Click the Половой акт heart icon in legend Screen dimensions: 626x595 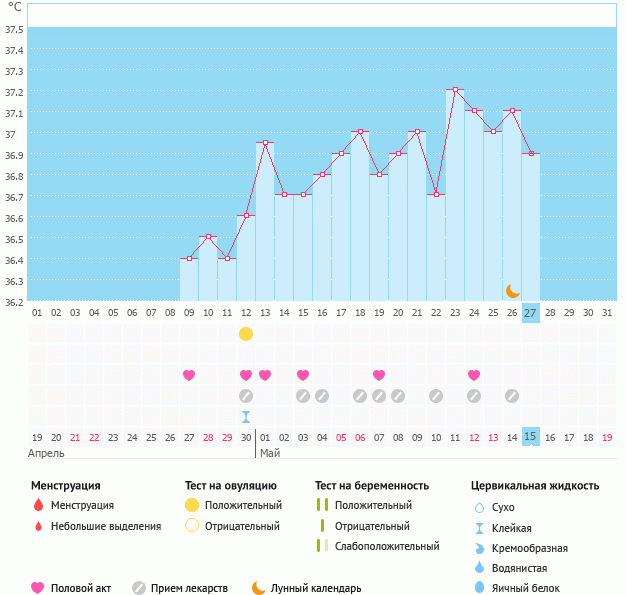[x=38, y=588]
